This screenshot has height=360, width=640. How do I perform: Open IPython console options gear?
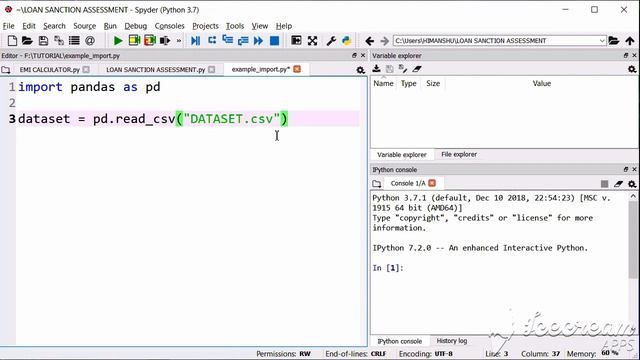(632, 184)
